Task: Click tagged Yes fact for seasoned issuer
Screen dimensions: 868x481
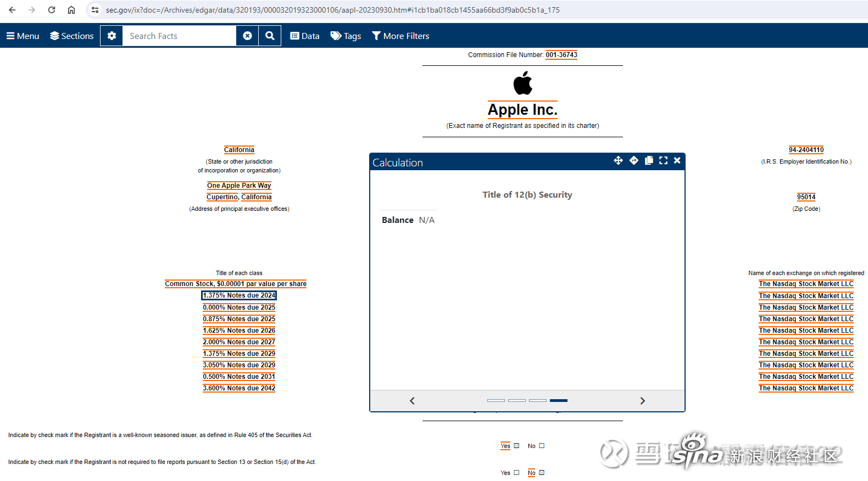Action: 505,446
